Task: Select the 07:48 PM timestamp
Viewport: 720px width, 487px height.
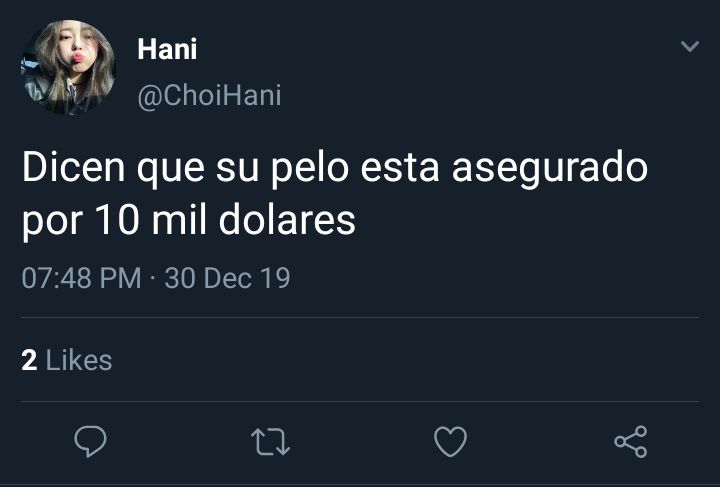Action: point(81,278)
